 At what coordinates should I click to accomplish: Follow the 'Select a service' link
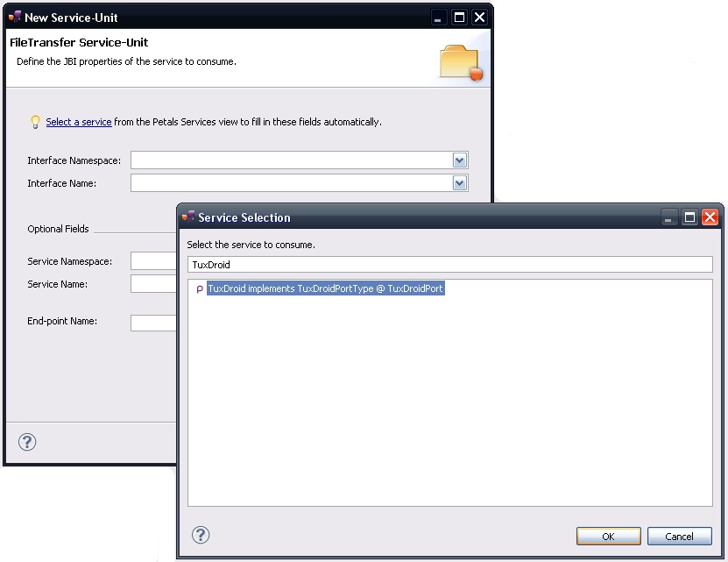click(79, 122)
